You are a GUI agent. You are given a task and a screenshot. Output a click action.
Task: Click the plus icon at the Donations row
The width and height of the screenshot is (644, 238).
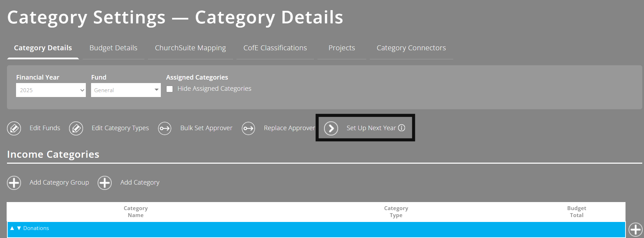(635, 230)
